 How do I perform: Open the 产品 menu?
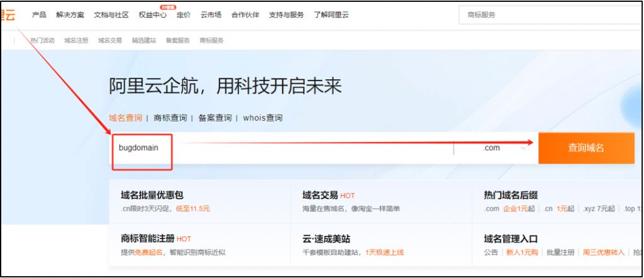[x=39, y=15]
